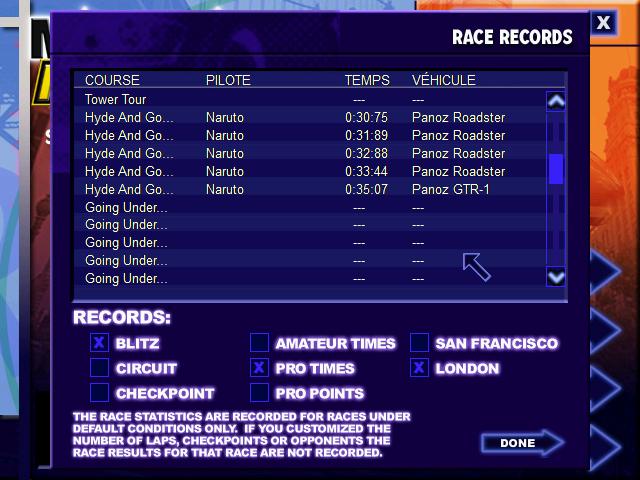Check the Amateur Times box
The image size is (640, 480).
click(259, 343)
